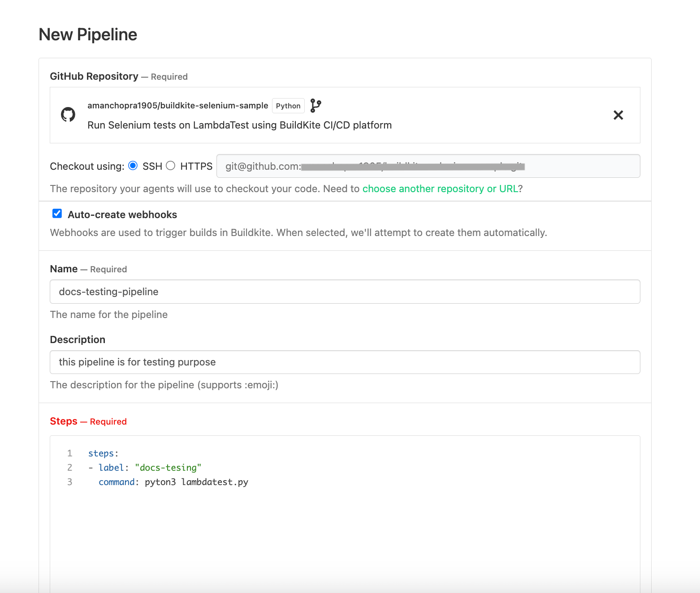Click the fork/branch icon beside the Python badge

coord(315,106)
